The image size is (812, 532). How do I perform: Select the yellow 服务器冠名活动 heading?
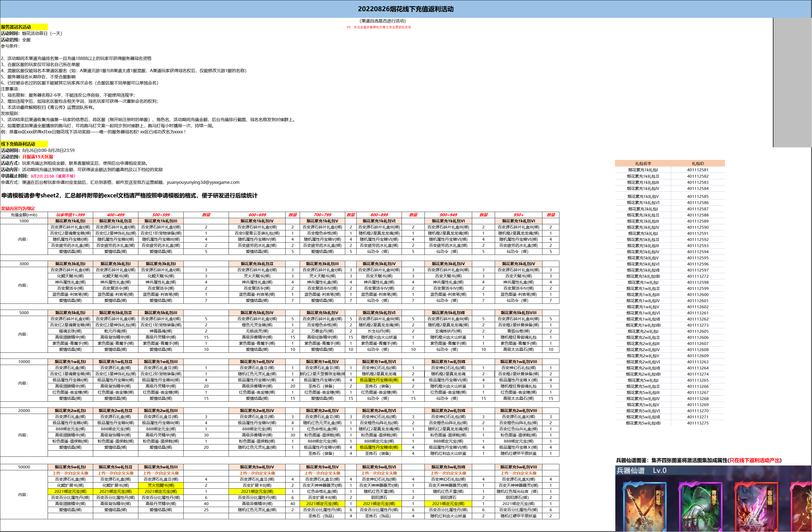click(24, 27)
